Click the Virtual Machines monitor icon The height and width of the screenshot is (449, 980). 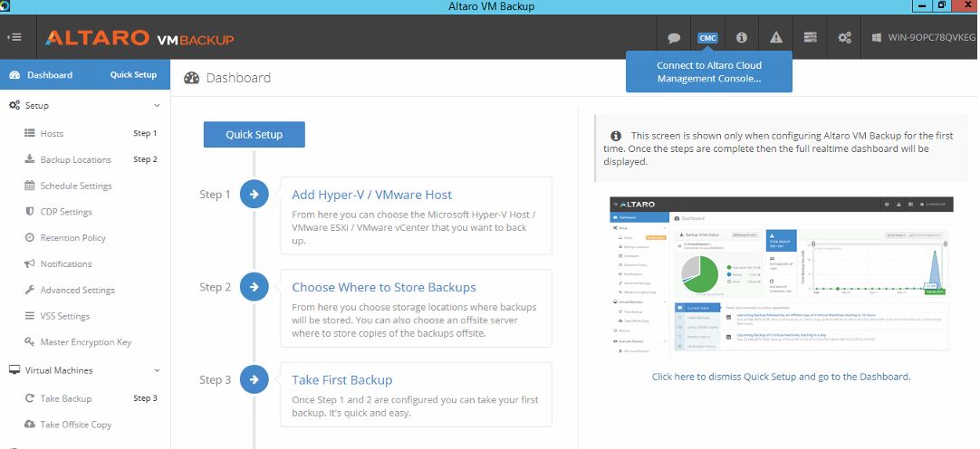click(14, 370)
